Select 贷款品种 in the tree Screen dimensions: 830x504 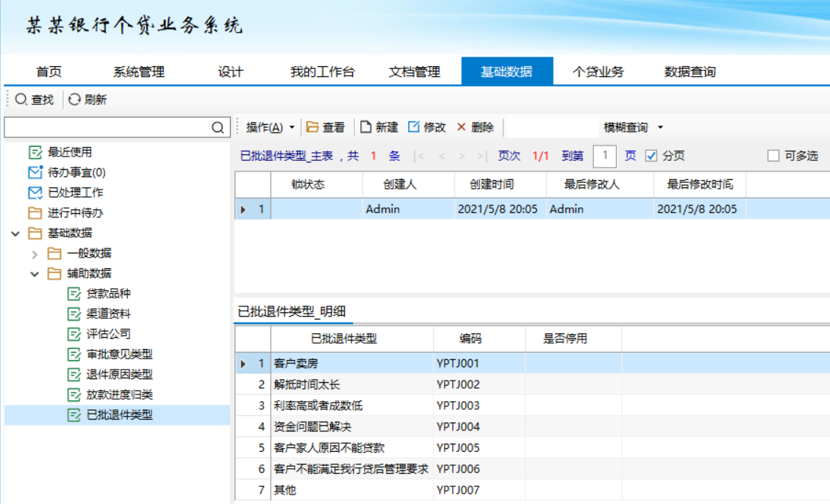pos(108,294)
